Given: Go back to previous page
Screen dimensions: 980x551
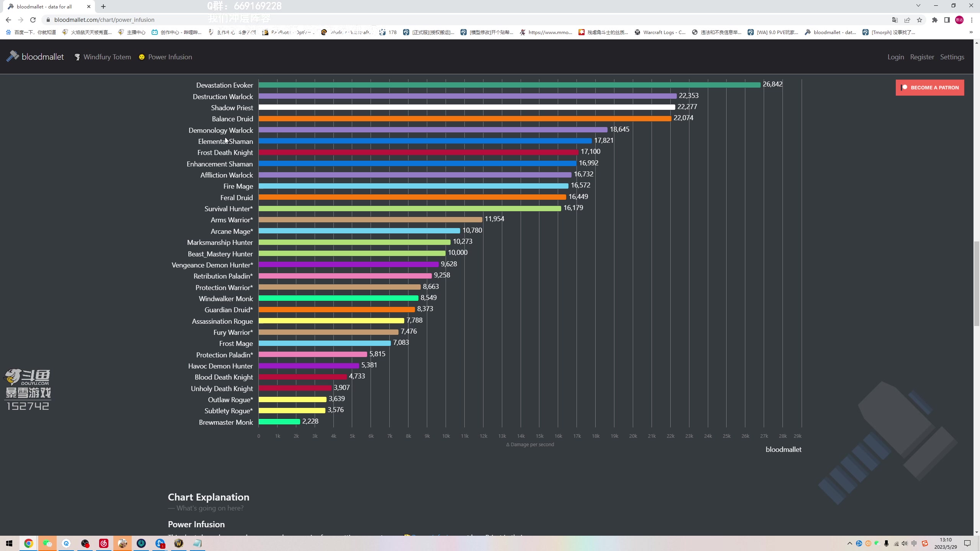Looking at the screenshot, I should click(8, 20).
